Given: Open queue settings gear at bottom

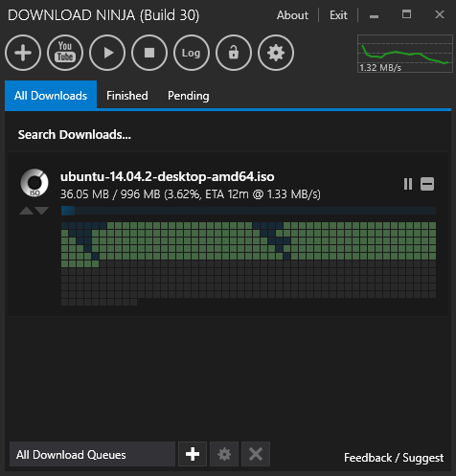Looking at the screenshot, I should click(224, 454).
